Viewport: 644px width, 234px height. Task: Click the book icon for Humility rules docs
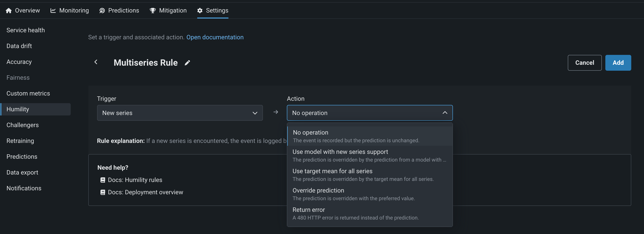(x=103, y=180)
